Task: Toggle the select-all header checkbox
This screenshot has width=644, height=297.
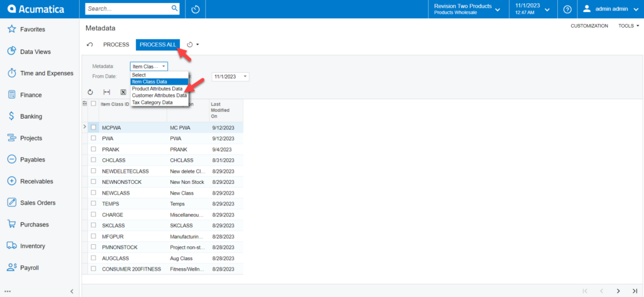Action: point(93,104)
